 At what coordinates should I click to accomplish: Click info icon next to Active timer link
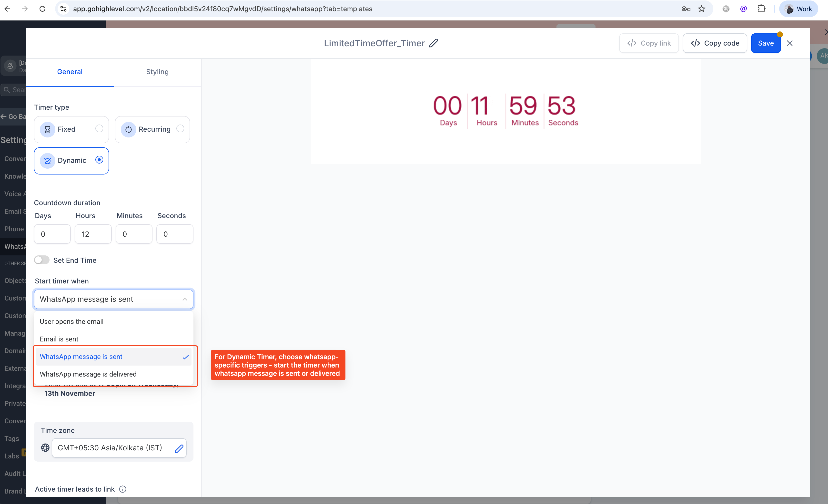tap(123, 489)
